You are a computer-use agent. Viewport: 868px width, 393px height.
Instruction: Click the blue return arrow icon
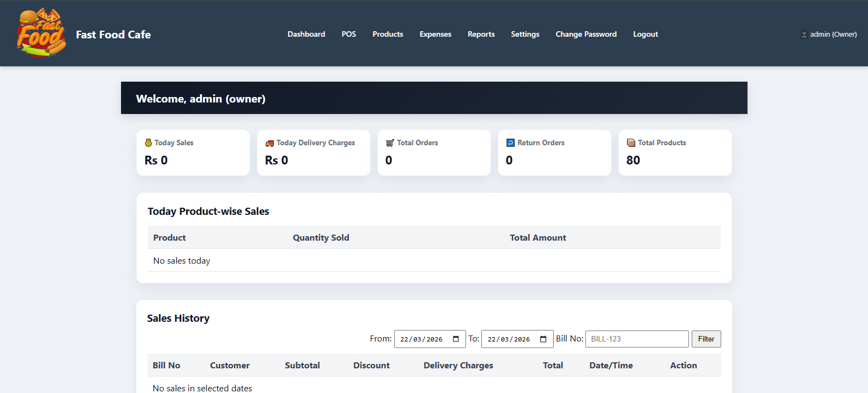tap(510, 143)
